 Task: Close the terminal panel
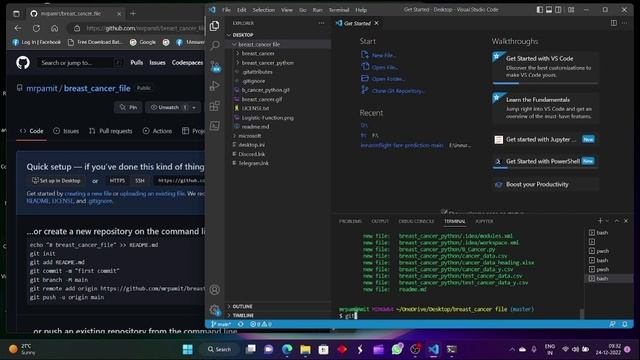pyautogui.click(x=626, y=221)
